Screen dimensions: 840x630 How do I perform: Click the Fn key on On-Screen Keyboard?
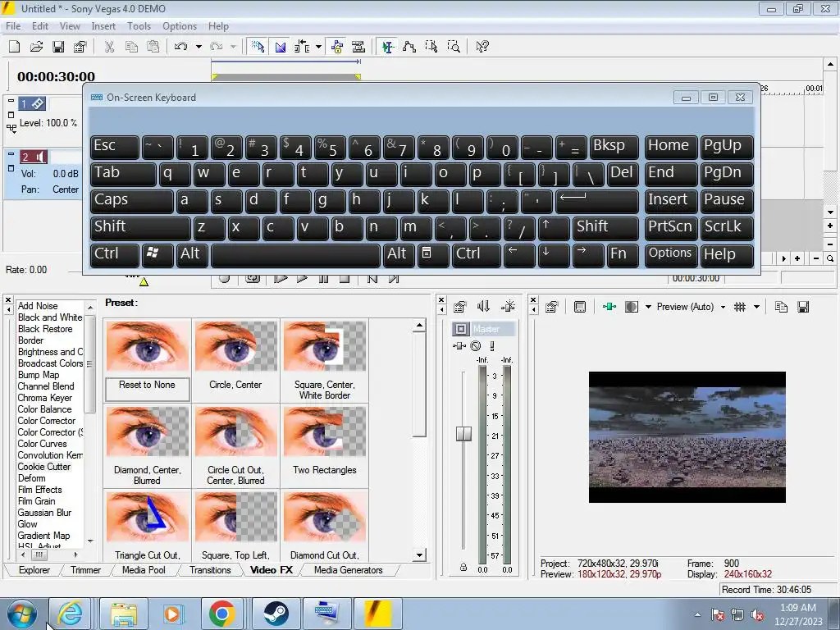click(x=623, y=254)
